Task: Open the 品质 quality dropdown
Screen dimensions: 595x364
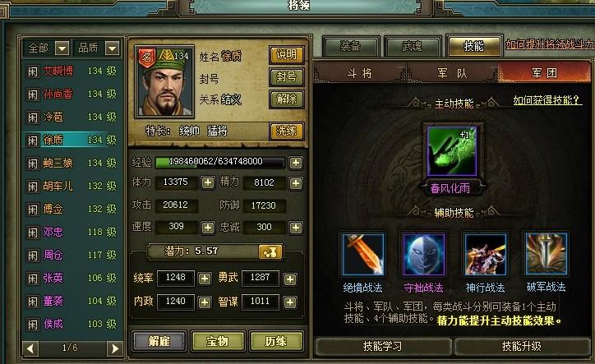Action: point(113,48)
